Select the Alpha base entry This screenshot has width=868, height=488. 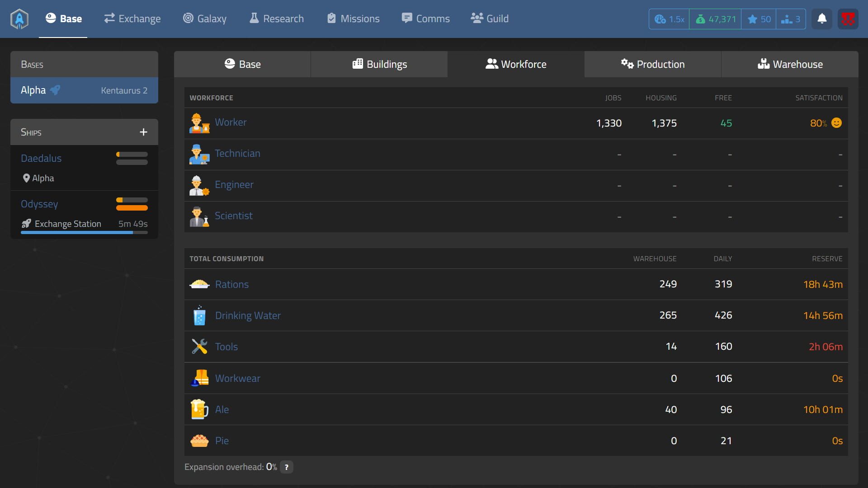point(84,90)
